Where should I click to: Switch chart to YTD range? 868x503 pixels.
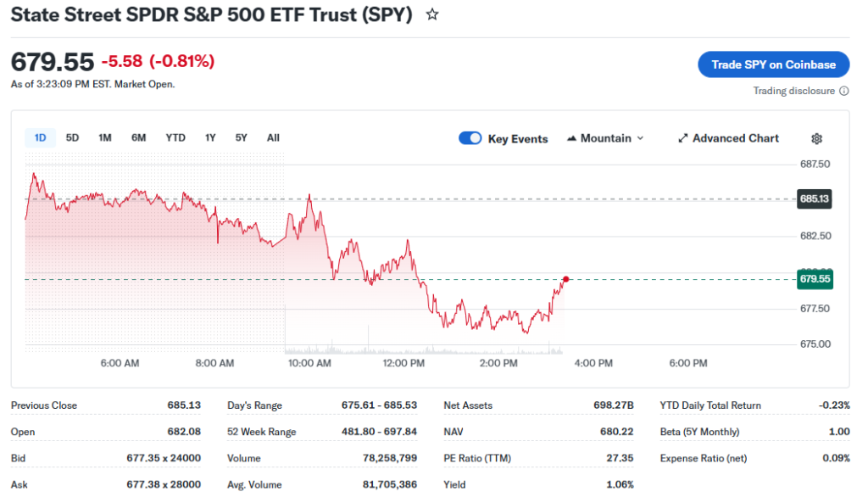point(175,137)
